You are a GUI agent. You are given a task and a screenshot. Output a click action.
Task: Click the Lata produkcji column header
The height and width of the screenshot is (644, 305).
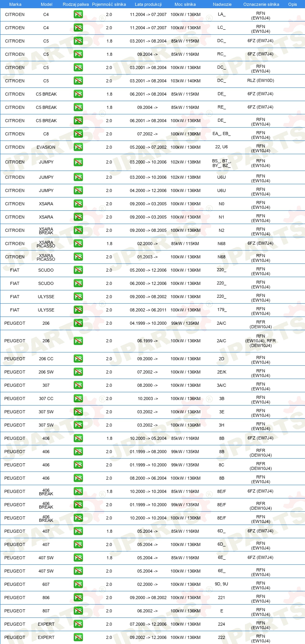point(148,4)
